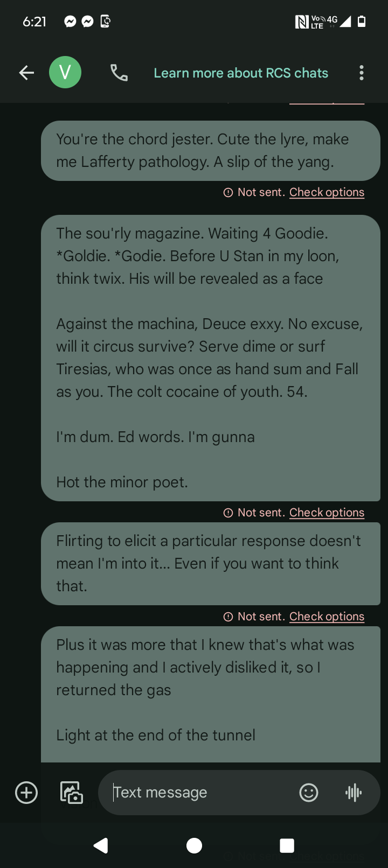Tap the chord jester message bubble

(x=210, y=151)
